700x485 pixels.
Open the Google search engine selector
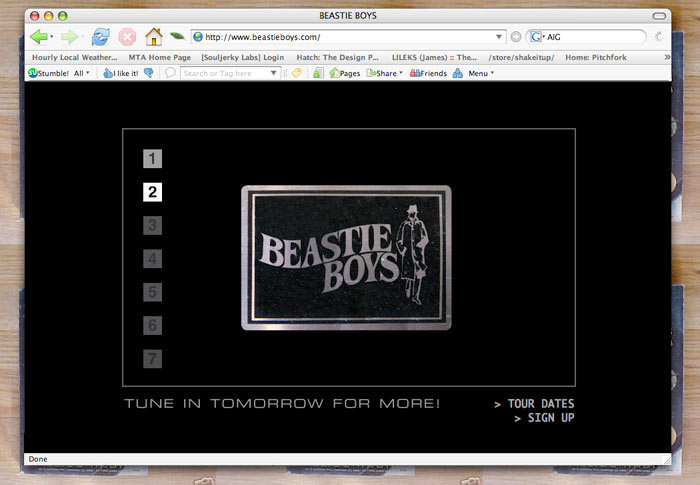click(537, 37)
